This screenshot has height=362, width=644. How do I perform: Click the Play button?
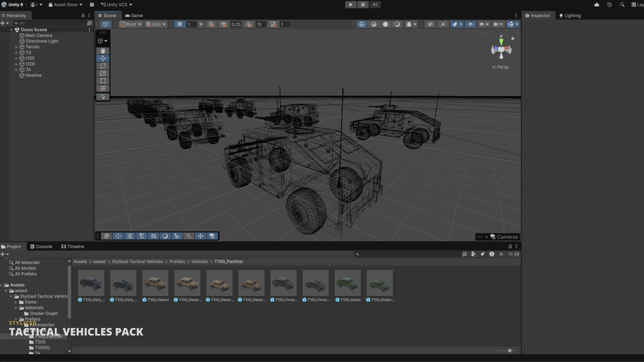pos(350,5)
